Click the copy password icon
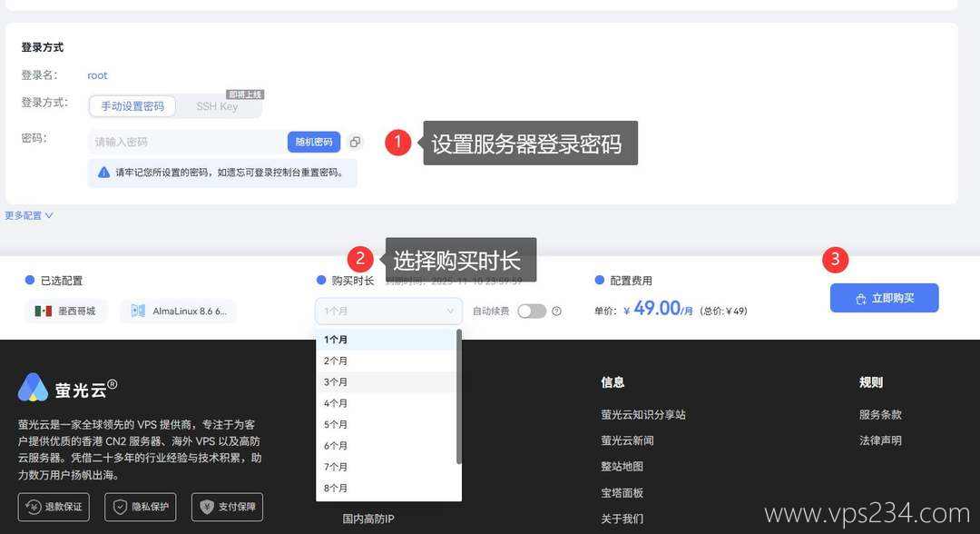This screenshot has height=534, width=980. coord(355,142)
